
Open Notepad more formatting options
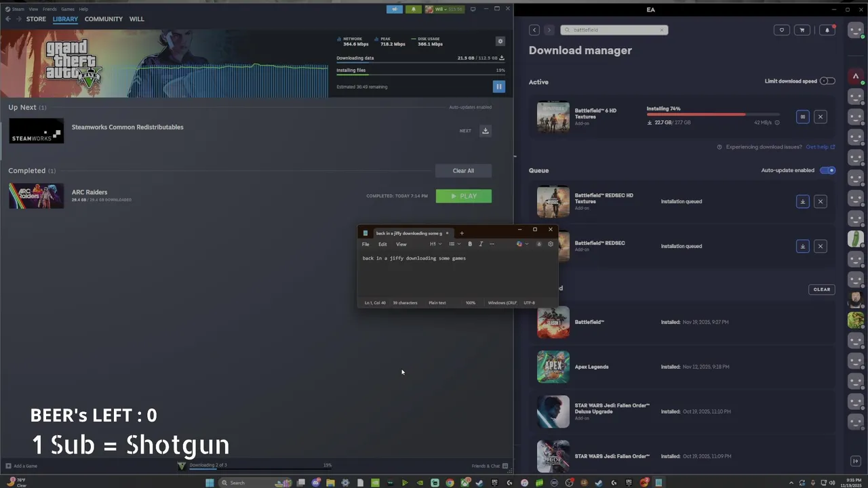pyautogui.click(x=492, y=244)
